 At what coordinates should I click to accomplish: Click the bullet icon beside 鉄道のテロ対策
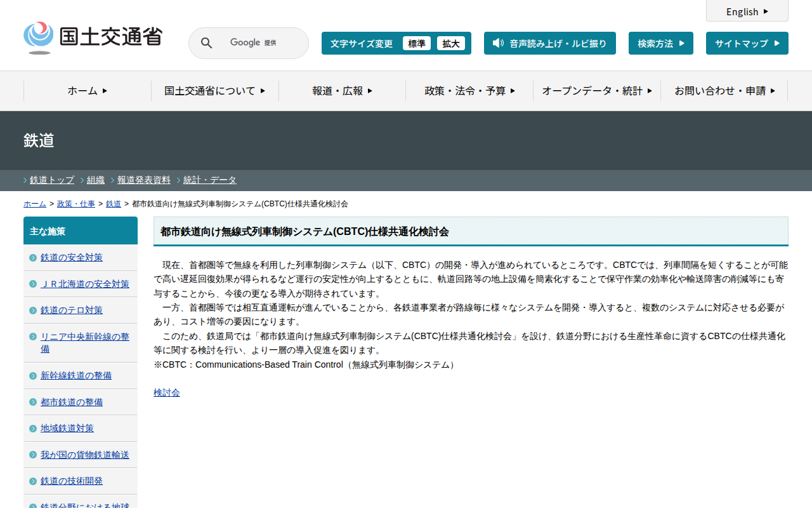click(33, 311)
